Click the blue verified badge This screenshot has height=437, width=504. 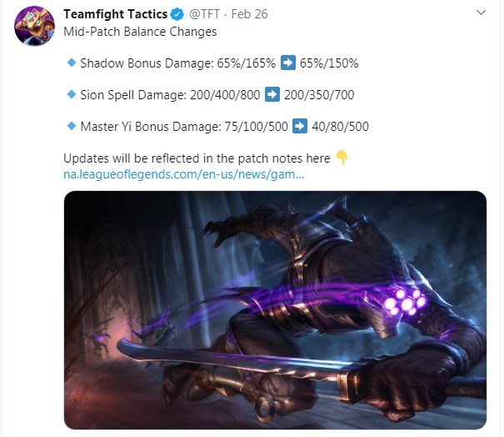(x=177, y=14)
